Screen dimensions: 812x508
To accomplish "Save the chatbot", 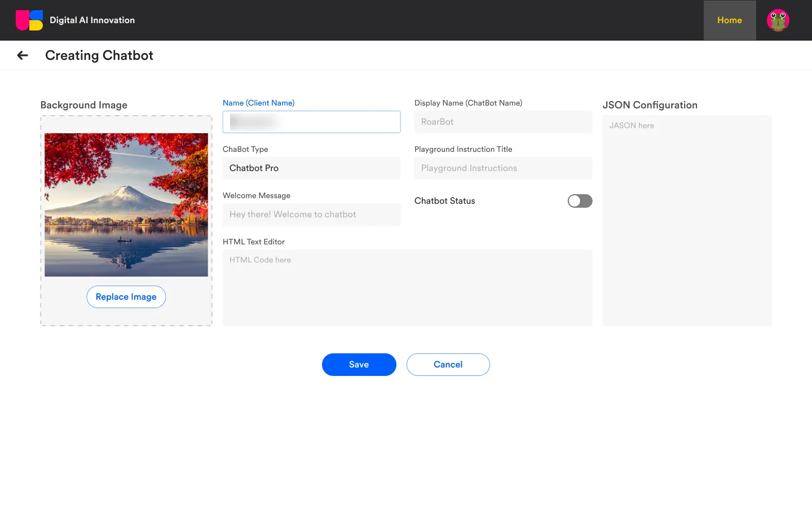I will [x=359, y=365].
